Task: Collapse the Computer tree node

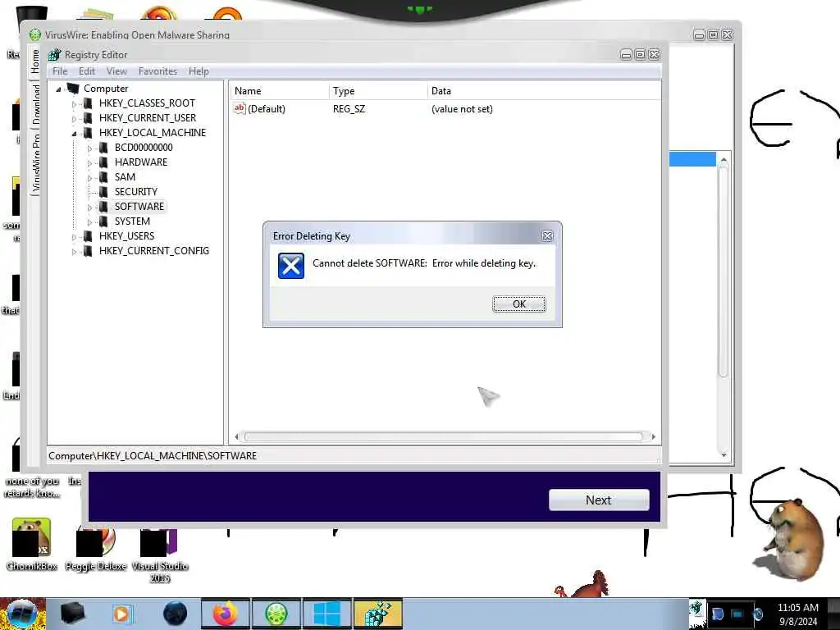Action: click(x=58, y=89)
